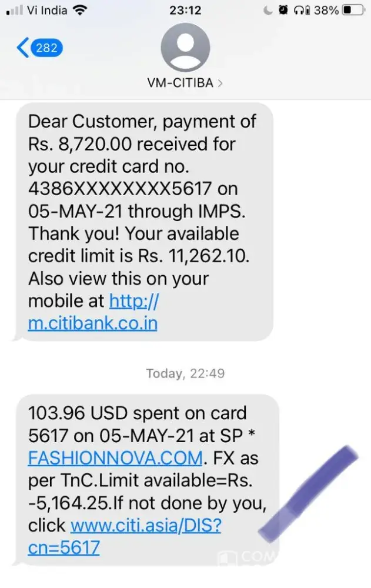Screen dimensions: 371x588
Task: Select the 103.96 USD spent message bubble
Action: click(x=148, y=480)
